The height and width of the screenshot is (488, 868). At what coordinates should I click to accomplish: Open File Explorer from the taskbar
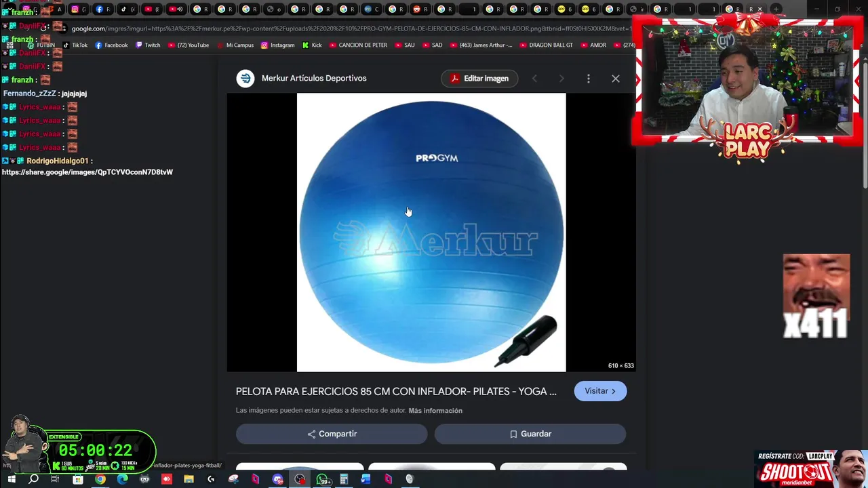[x=189, y=479]
